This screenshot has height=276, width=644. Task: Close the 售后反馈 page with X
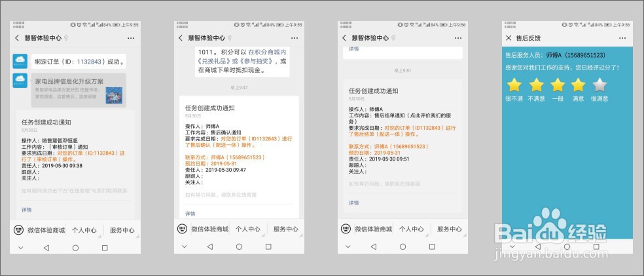point(509,38)
